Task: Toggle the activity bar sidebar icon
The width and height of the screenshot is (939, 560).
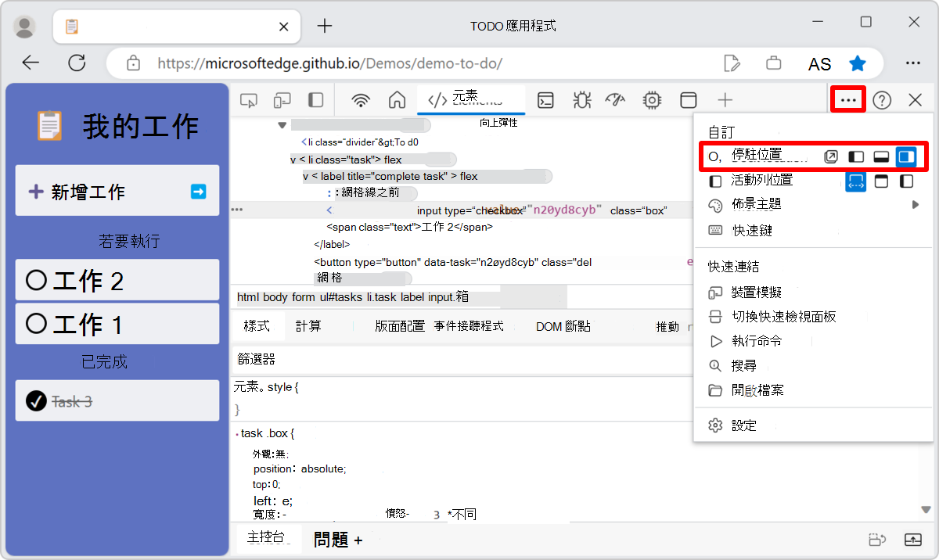Action: coord(315,100)
